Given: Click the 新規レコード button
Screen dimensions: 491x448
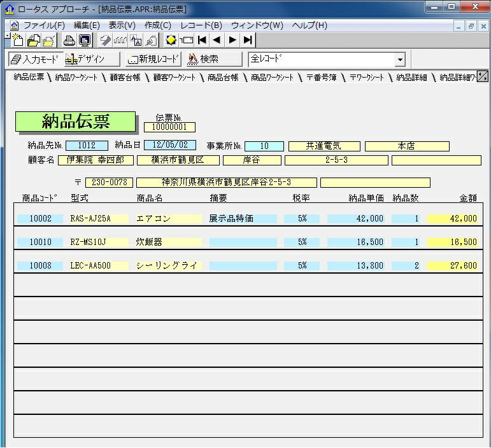Looking at the screenshot, I should [153, 59].
